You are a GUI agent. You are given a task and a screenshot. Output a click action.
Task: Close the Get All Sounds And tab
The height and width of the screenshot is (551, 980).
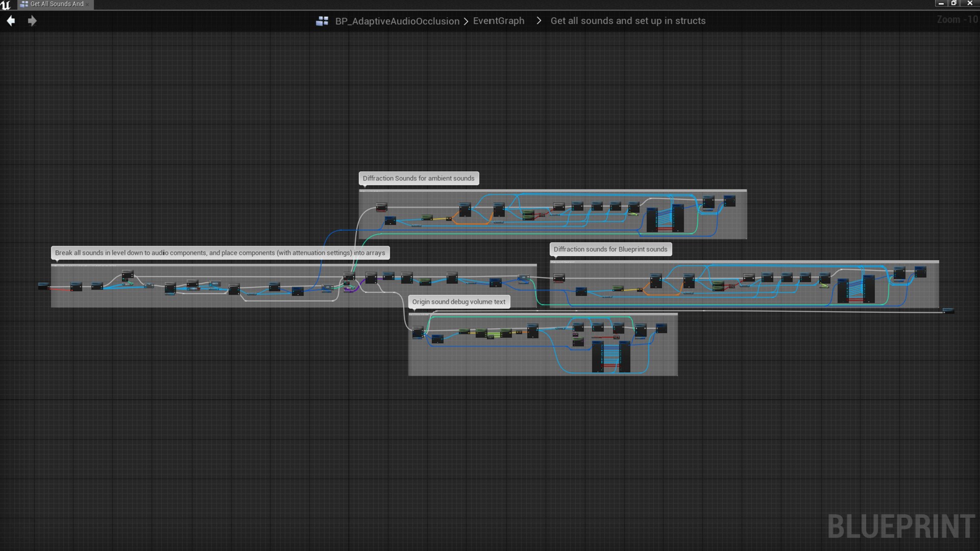[x=87, y=4]
